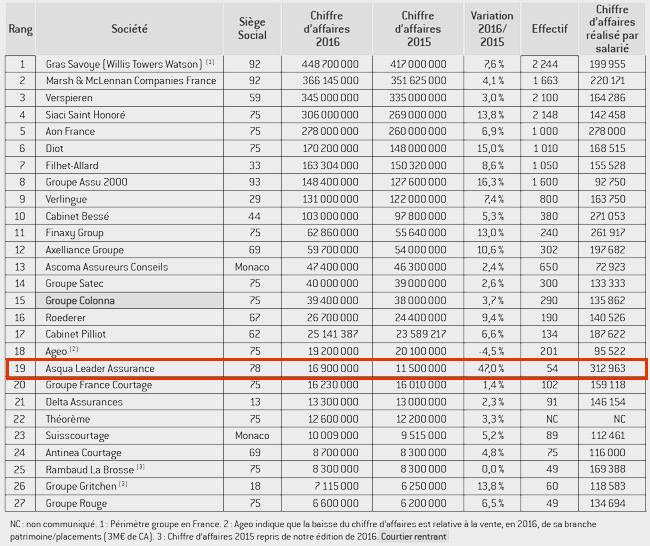
Task: Select the highlighted 'Groupe Colonna' cell
Action: (129, 300)
